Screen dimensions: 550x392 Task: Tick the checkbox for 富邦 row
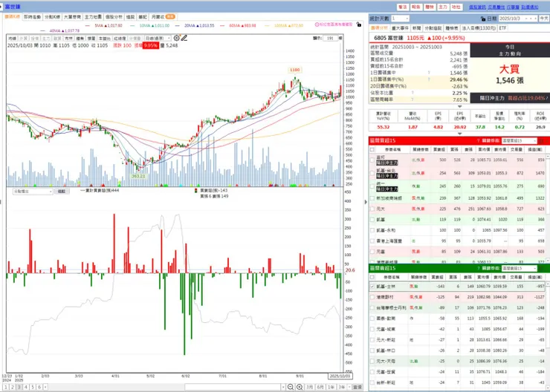click(x=372, y=160)
